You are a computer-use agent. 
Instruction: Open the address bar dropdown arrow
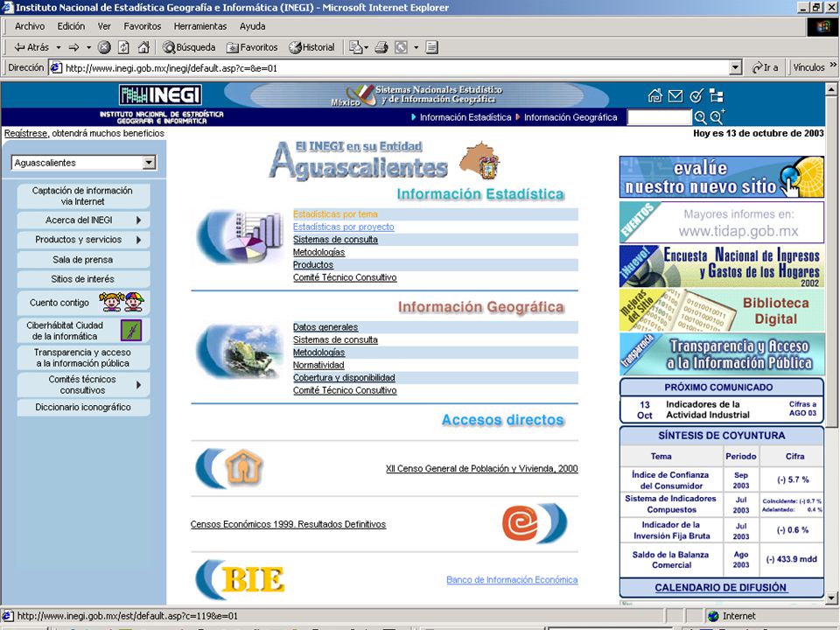pyautogui.click(x=736, y=67)
